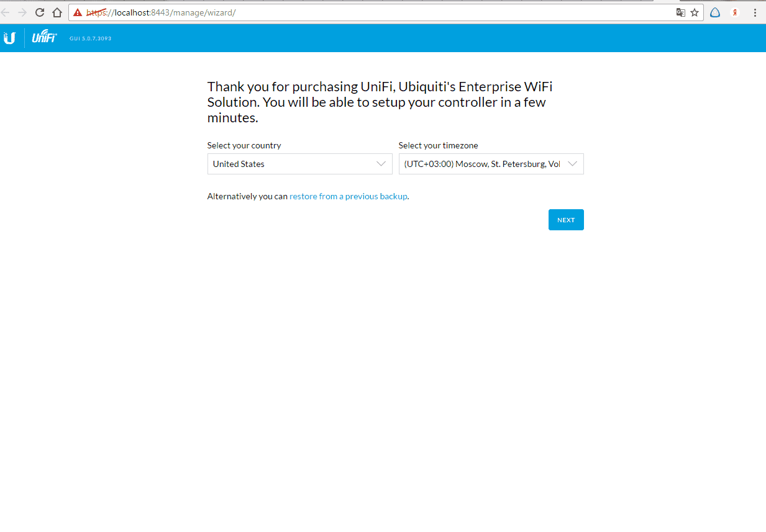Click the red security warning icon

(x=78, y=12)
